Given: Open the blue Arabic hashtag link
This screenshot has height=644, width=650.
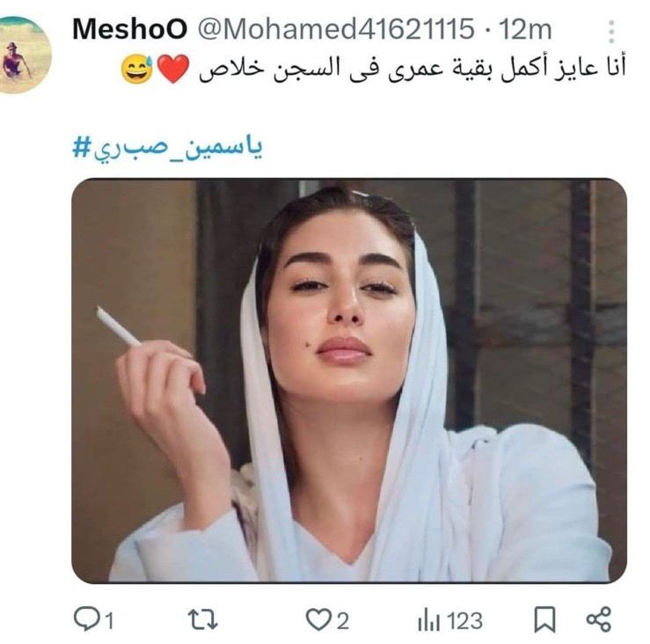Looking at the screenshot, I should (167, 149).
